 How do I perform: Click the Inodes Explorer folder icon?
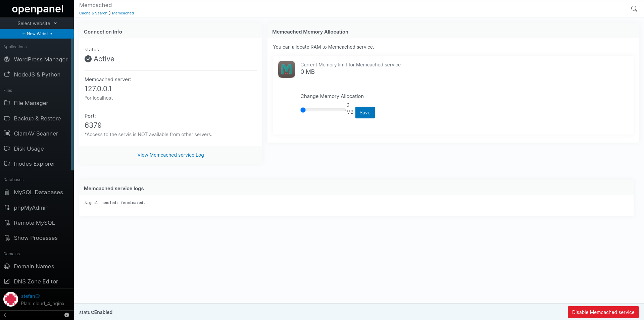click(x=7, y=163)
